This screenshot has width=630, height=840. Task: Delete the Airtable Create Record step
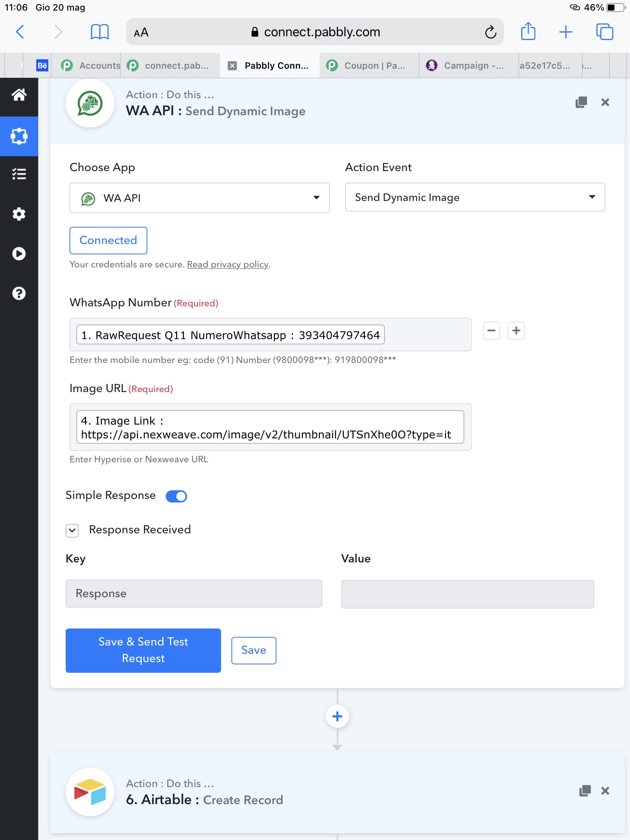click(605, 791)
